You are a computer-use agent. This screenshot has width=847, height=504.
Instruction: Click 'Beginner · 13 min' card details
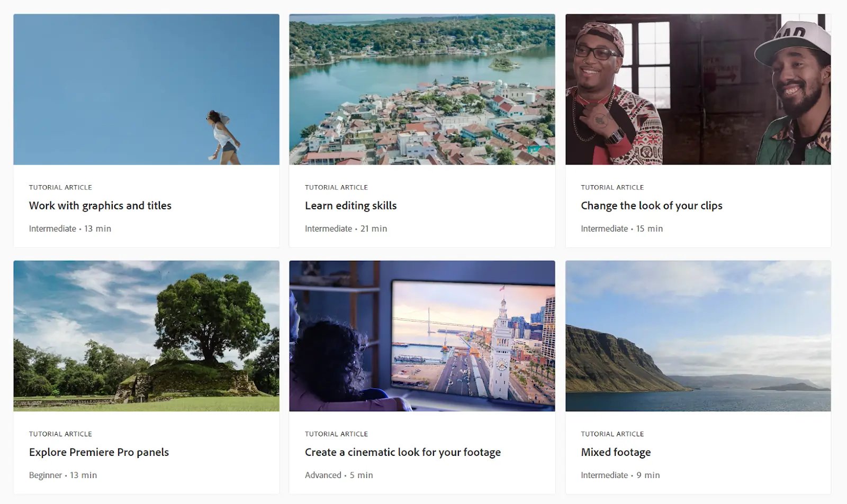coord(63,475)
